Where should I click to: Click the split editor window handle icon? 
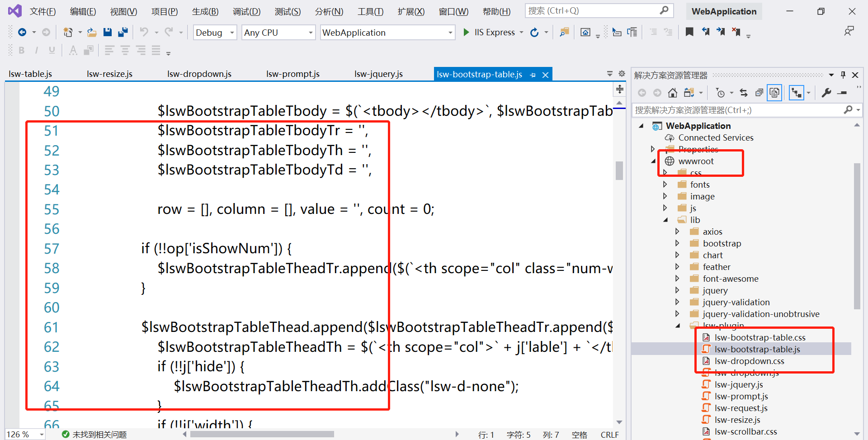pos(620,89)
